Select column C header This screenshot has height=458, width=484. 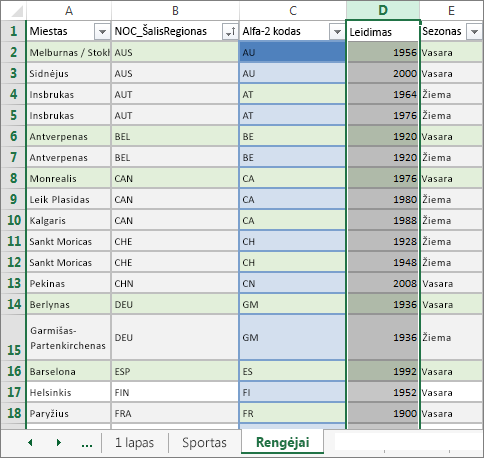pos(293,11)
